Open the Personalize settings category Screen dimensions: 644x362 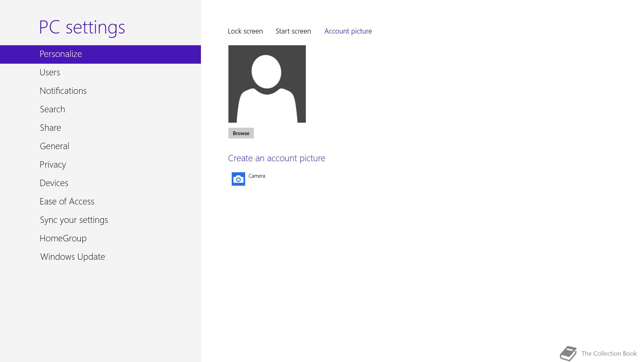pos(100,54)
